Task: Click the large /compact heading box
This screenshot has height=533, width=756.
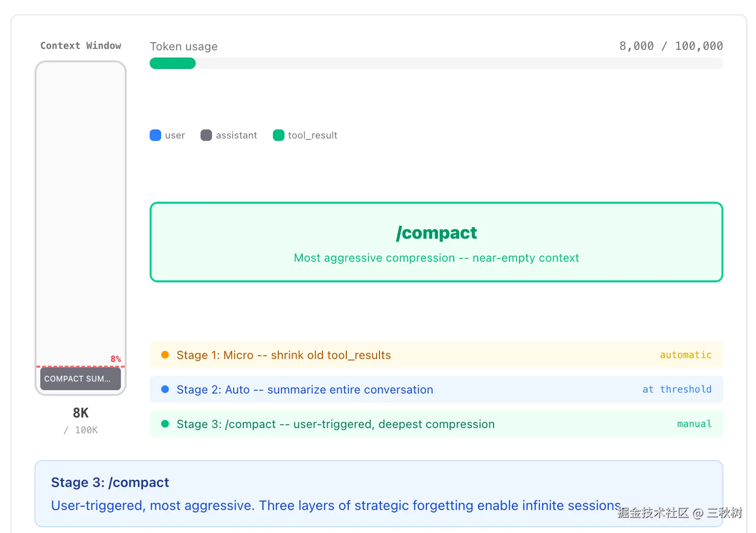Action: [436, 242]
